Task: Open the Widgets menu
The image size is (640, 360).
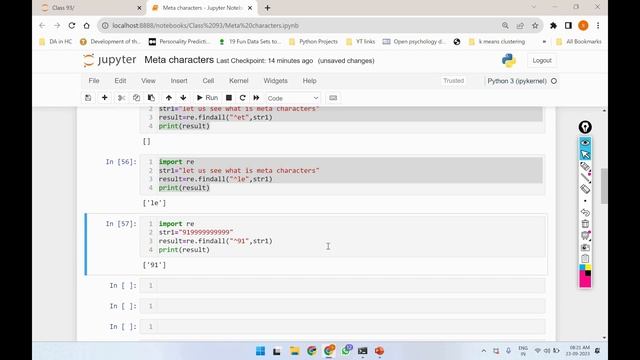Action: (276, 81)
